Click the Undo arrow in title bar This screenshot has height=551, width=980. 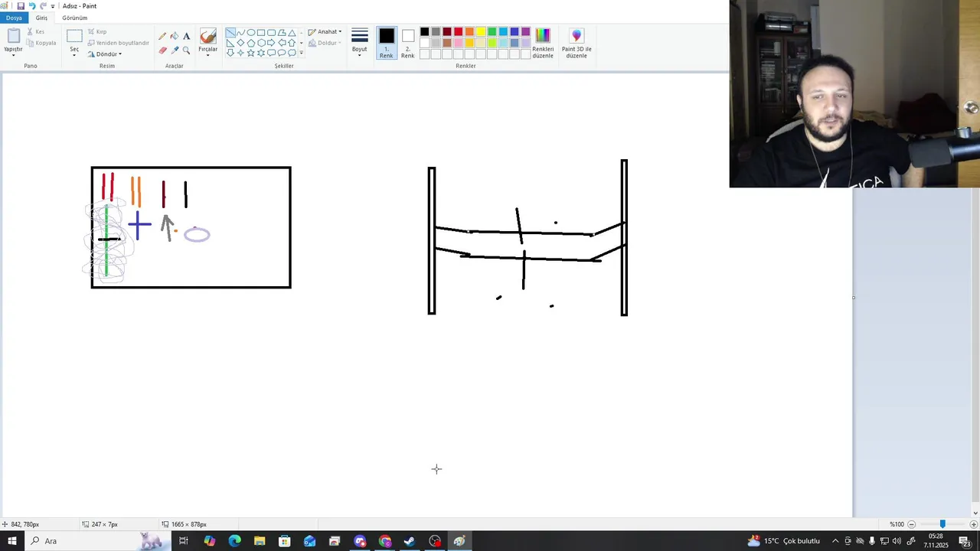pyautogui.click(x=32, y=6)
